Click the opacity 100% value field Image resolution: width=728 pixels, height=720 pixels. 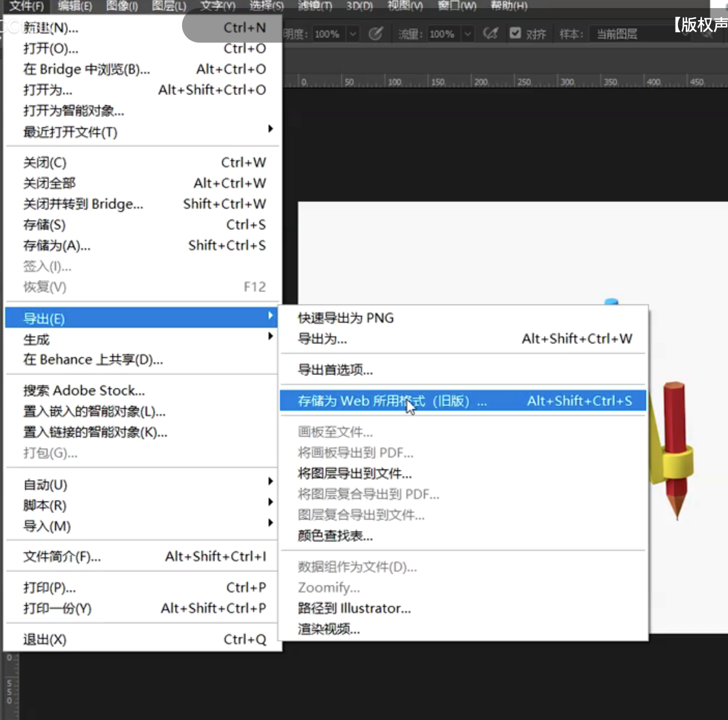(328, 34)
